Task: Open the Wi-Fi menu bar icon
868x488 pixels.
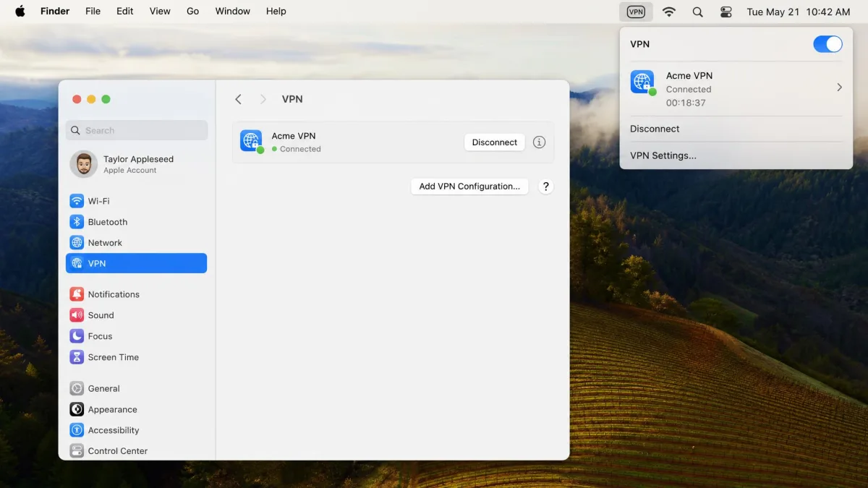Action: coord(669,12)
